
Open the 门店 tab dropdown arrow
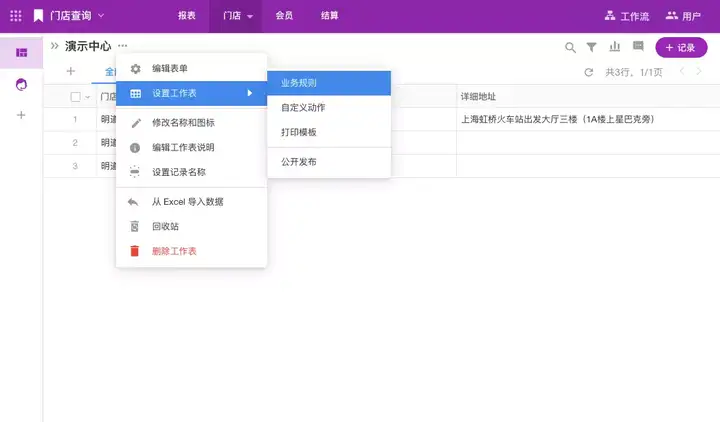tap(250, 16)
